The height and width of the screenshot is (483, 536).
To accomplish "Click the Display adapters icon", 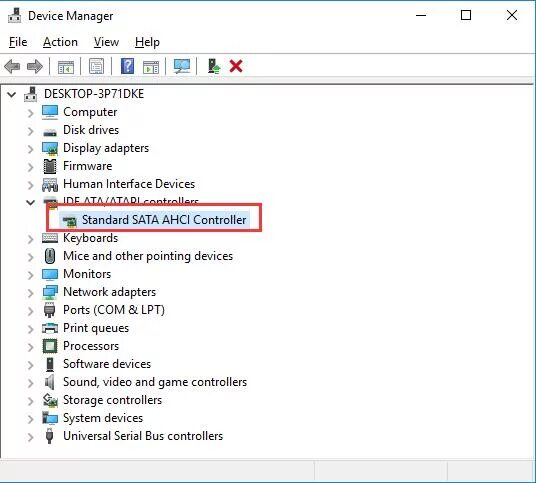I will [50, 149].
